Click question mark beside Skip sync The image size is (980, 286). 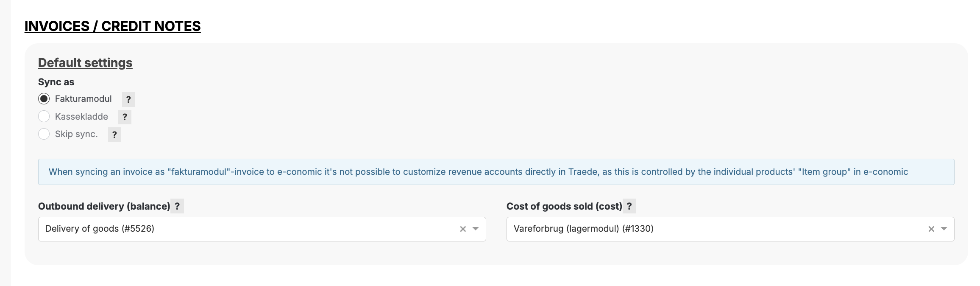tap(114, 135)
